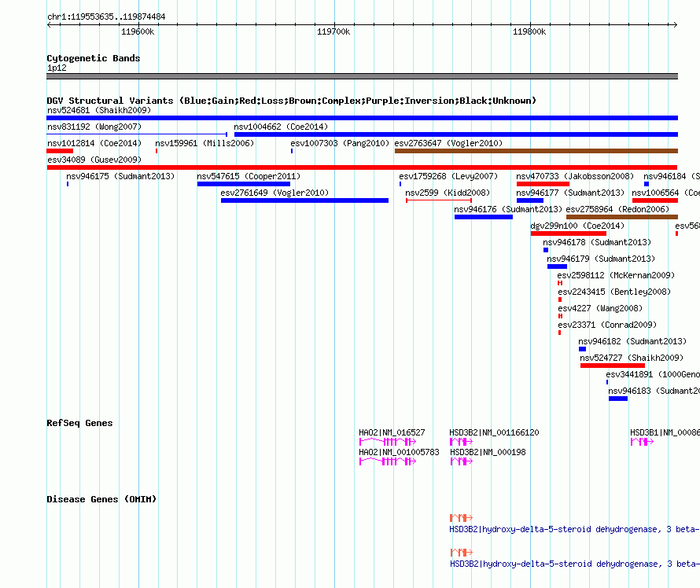Screen dimensions: 700x588
Task: Click nsv946182 (Sudmant2013) label
Action: [632, 341]
